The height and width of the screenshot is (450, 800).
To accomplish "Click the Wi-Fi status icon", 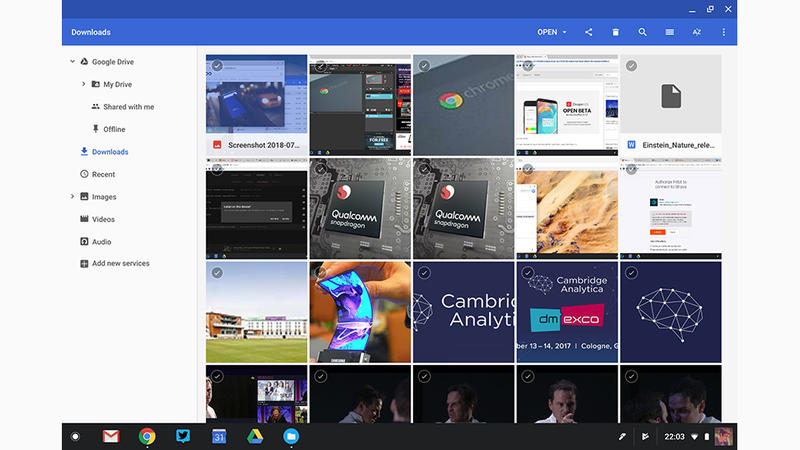I will click(694, 436).
